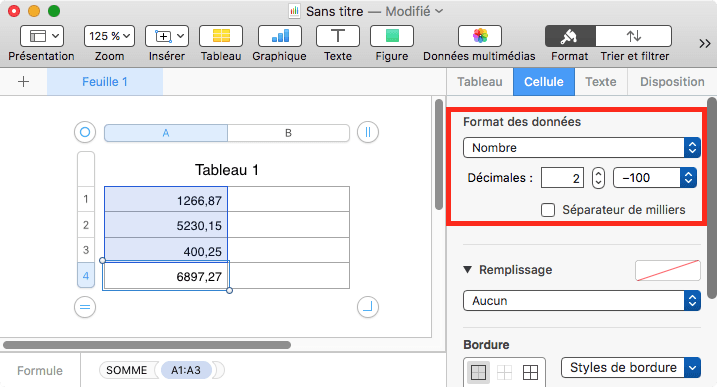Click the Remplissage fill color swatch
Image resolution: width=717 pixels, height=387 pixels.
(668, 270)
